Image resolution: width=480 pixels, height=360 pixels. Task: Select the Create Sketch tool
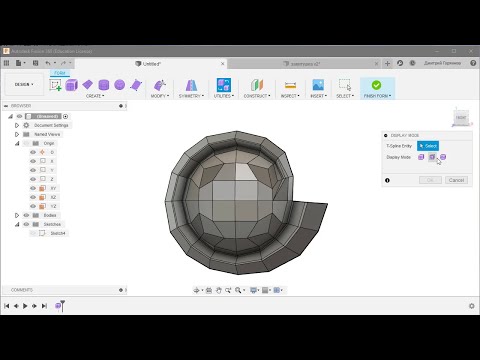(55, 85)
